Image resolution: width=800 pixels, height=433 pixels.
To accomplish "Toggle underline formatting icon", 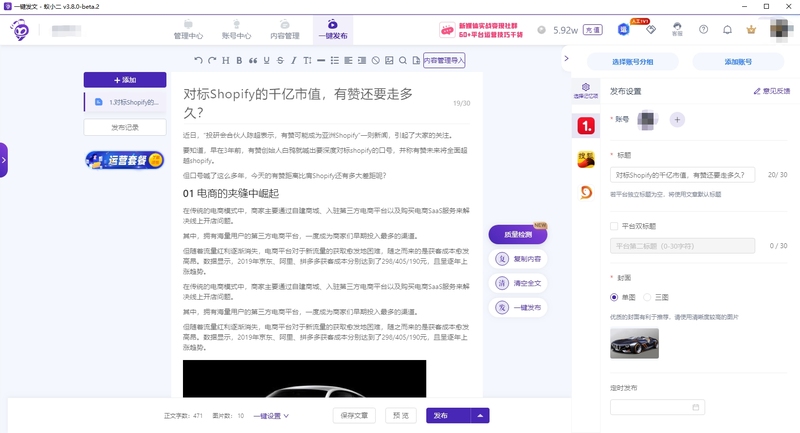I will pyautogui.click(x=266, y=60).
